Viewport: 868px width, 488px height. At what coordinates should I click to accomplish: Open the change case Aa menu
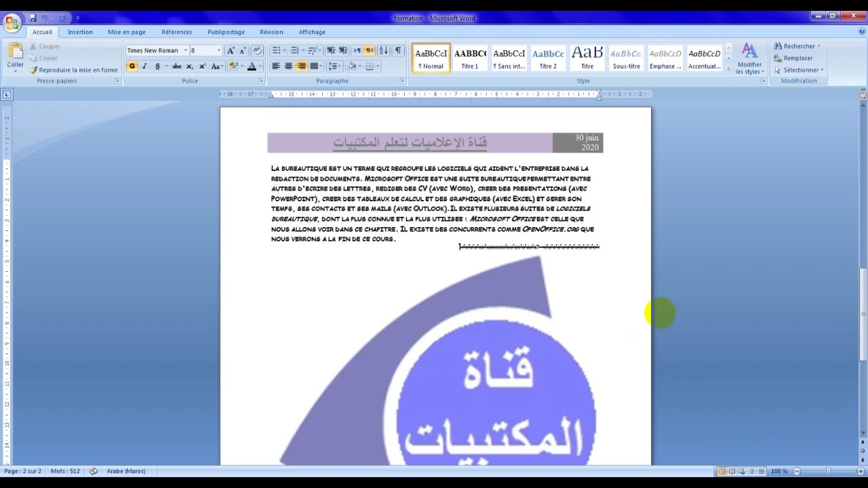(216, 66)
